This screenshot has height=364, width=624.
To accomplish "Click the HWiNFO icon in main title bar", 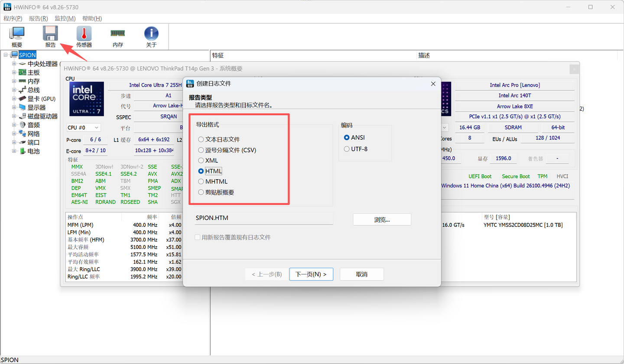I will tap(7, 7).
